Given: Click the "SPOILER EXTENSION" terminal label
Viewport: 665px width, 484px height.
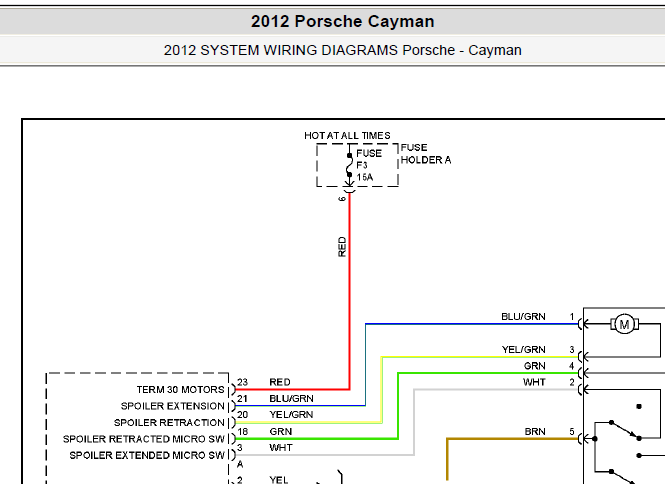Looking at the screenshot, I should pos(173,406).
